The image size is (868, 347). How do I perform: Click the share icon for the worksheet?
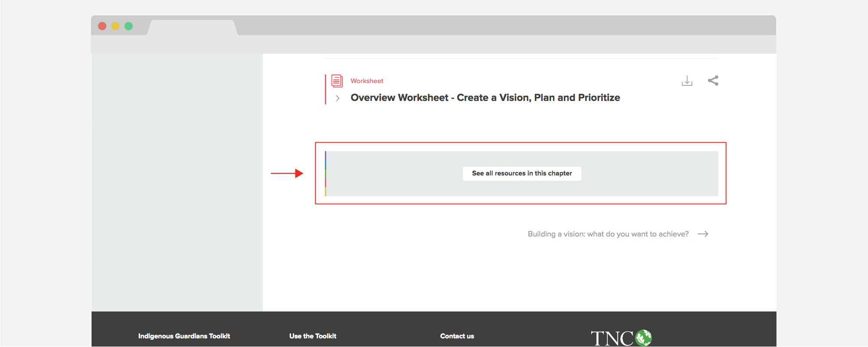713,81
